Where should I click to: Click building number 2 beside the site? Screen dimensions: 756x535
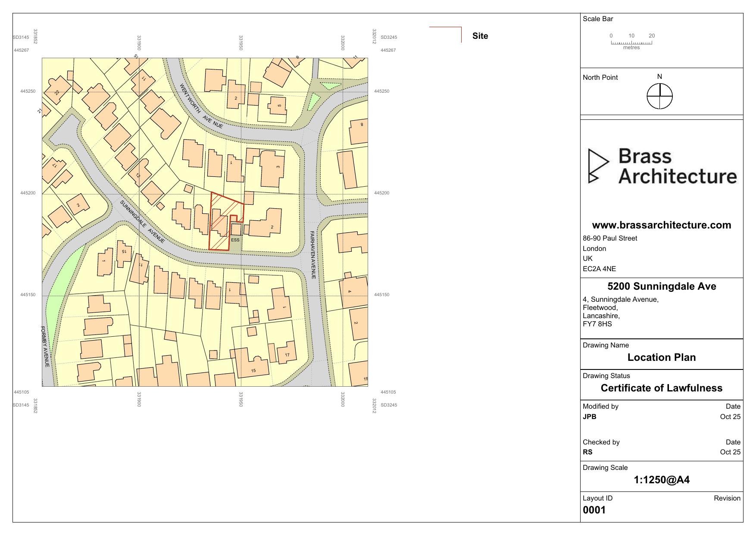coord(273,226)
